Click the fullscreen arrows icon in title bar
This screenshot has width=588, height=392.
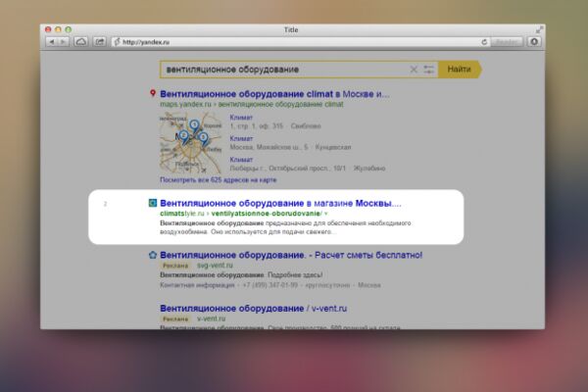[539, 29]
